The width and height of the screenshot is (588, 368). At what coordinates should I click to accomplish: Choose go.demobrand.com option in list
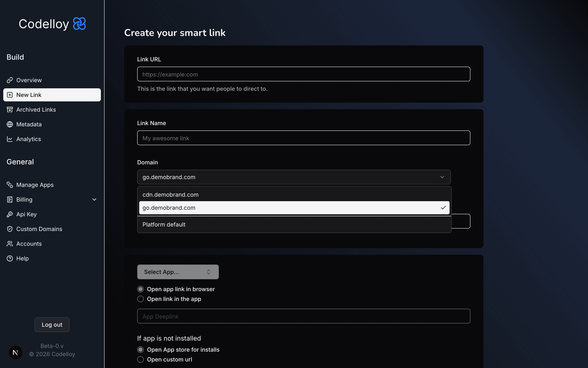(294, 208)
